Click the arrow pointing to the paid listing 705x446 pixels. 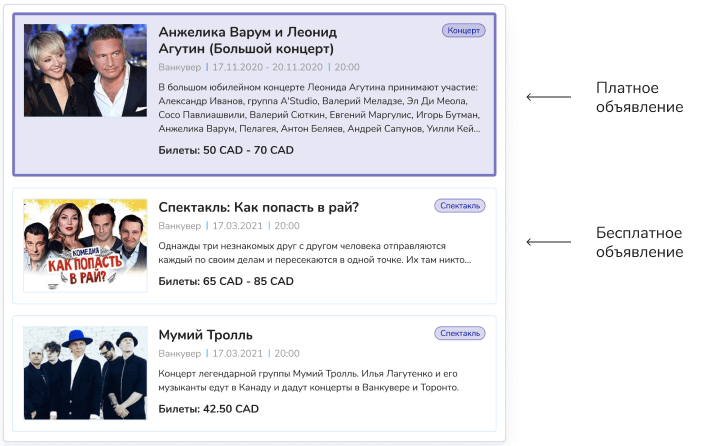[549, 97]
